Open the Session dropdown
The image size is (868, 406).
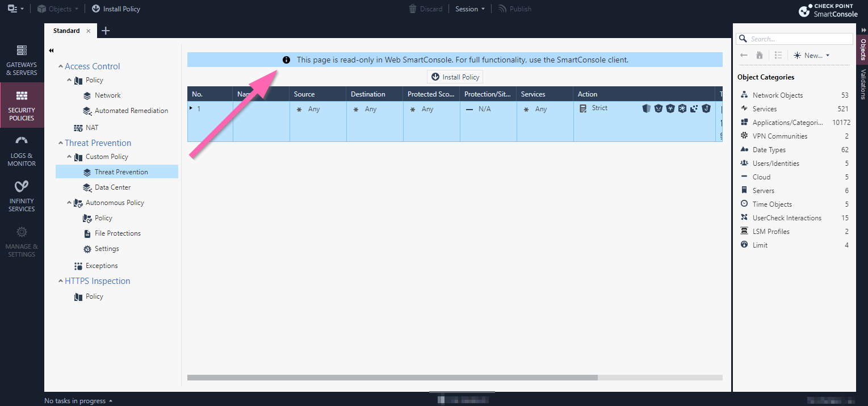[469, 9]
